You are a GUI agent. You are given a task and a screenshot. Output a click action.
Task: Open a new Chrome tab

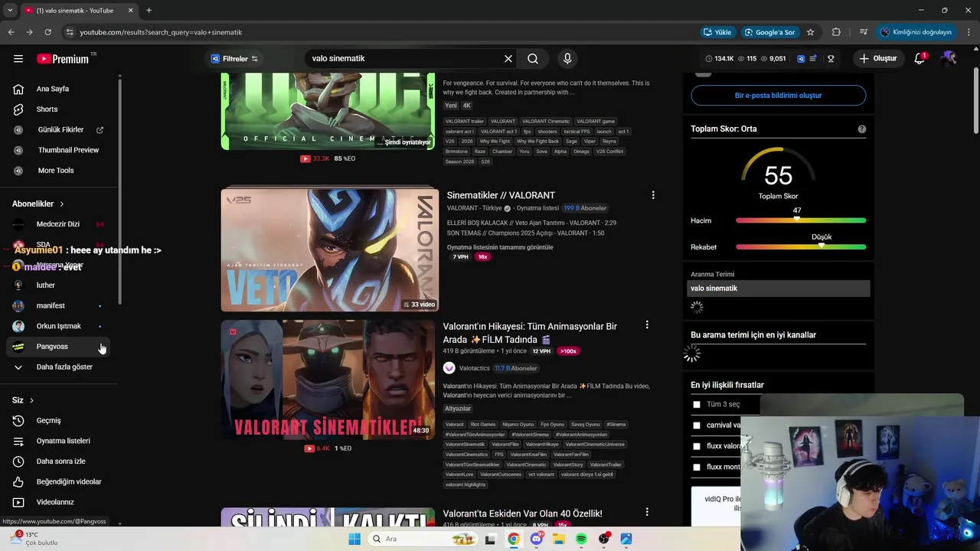(x=149, y=11)
